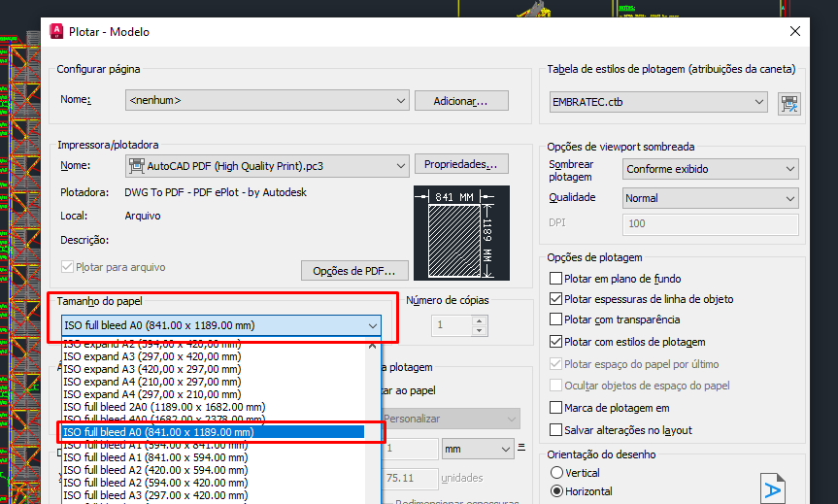The height and width of the screenshot is (504, 838).
Task: Increase the Número de cópias value
Action: 477,319
